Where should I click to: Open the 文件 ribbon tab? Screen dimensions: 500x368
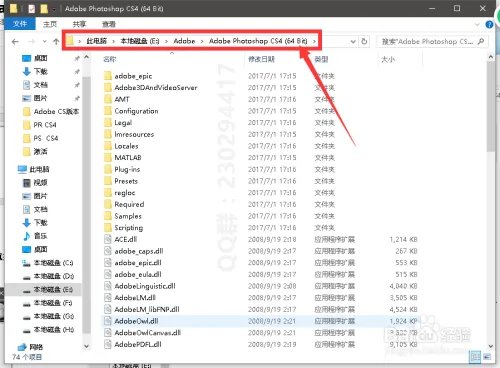(20, 24)
